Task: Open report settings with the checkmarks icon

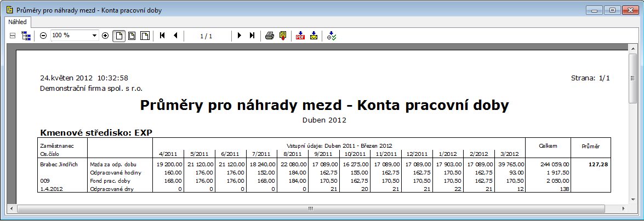Action: [x=332, y=36]
